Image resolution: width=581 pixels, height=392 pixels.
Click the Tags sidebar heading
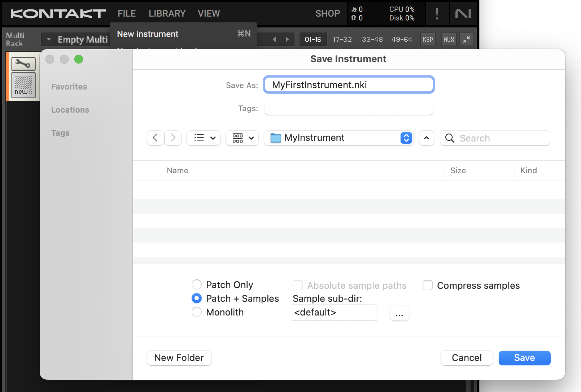tap(60, 133)
